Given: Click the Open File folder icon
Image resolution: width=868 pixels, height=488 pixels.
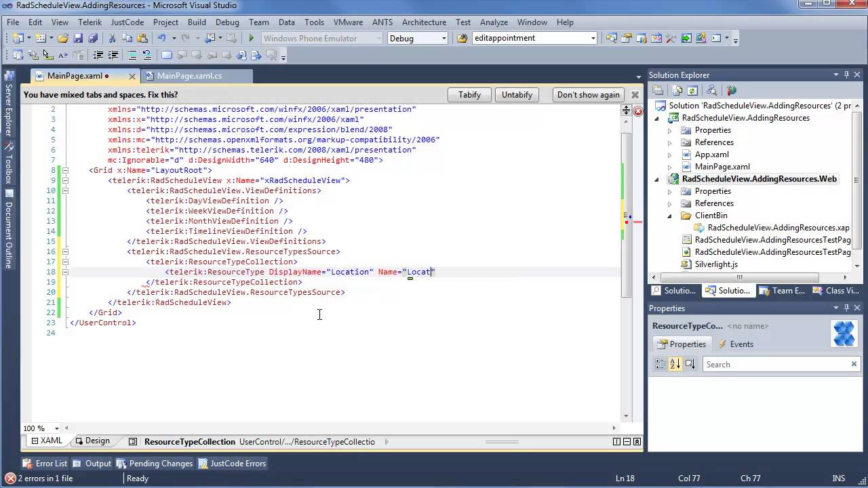Looking at the screenshot, I should (62, 39).
